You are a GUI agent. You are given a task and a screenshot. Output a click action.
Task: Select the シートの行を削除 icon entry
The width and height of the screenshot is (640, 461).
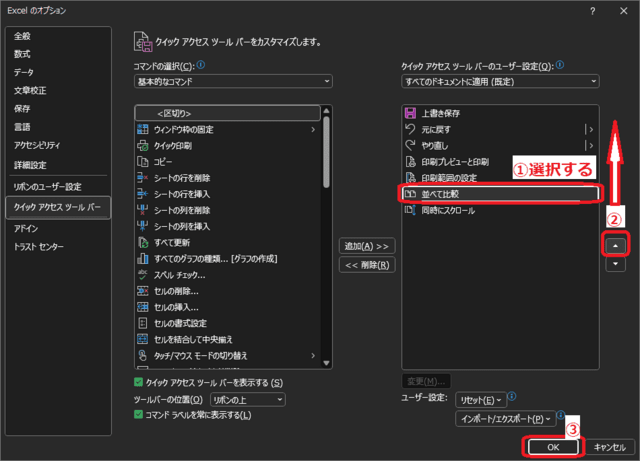coord(142,178)
